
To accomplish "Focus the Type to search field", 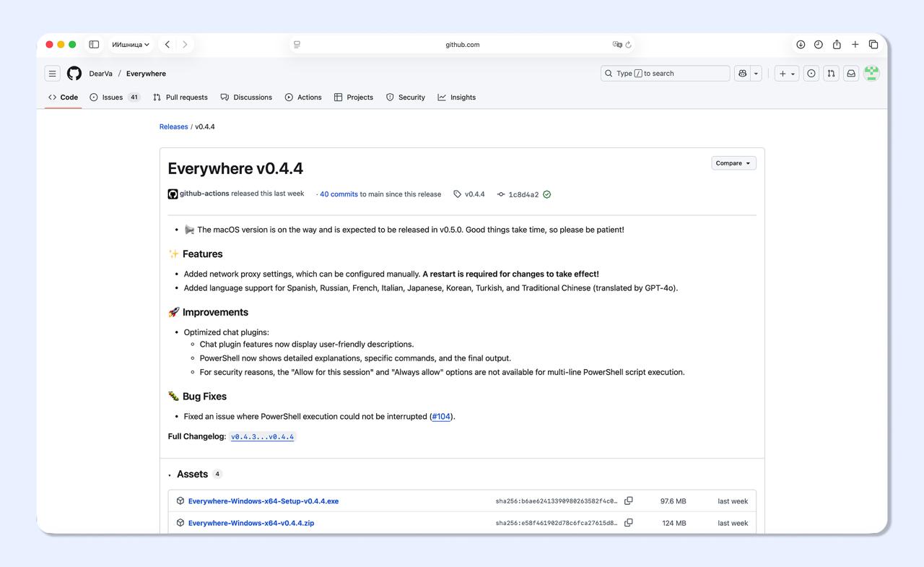I will [665, 73].
